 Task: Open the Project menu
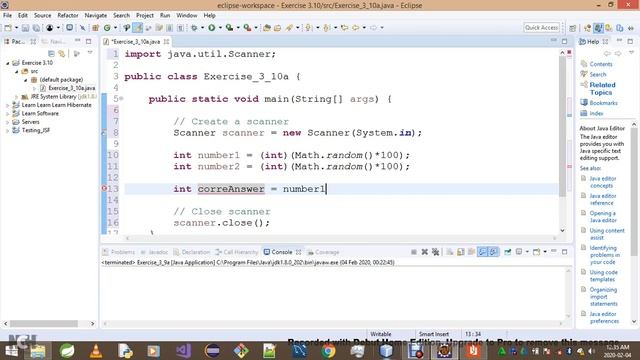[145, 15]
